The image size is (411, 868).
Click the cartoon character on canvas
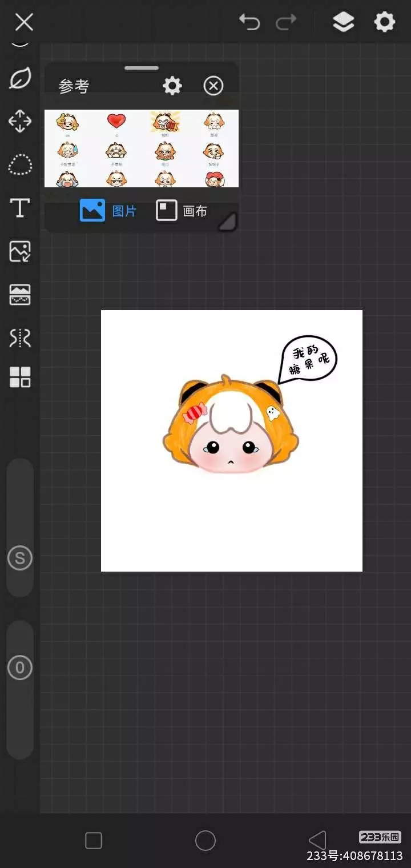coord(231,424)
